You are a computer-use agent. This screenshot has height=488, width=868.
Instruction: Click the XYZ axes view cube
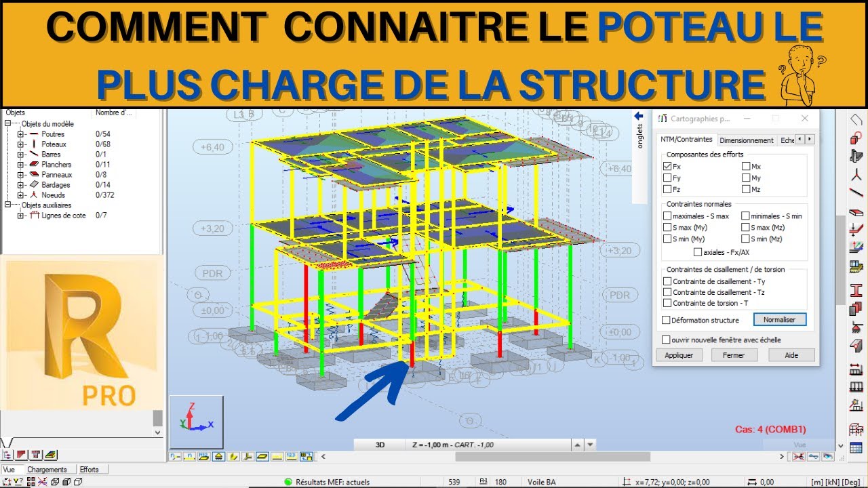pos(196,423)
